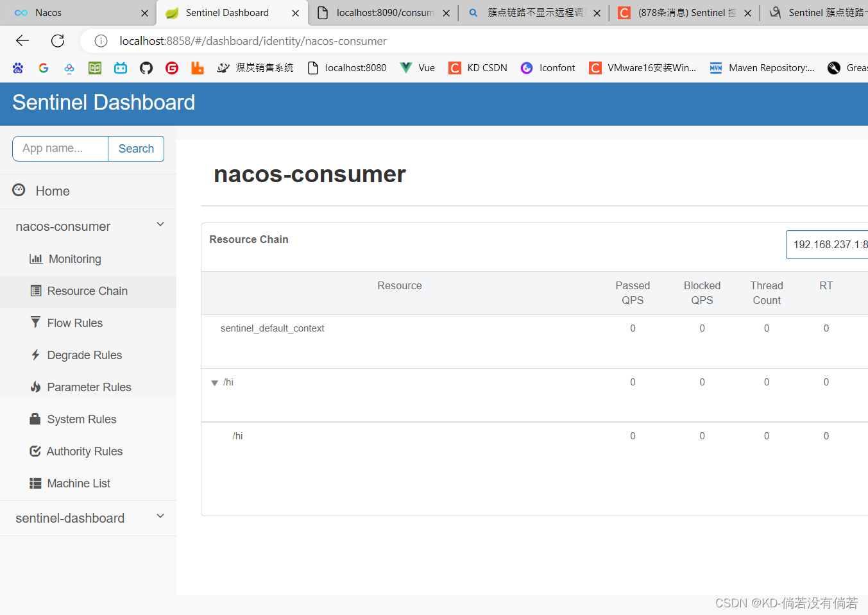Screen dimensions: 868x615
Task: Click the Machine List table icon
Action: (35, 483)
